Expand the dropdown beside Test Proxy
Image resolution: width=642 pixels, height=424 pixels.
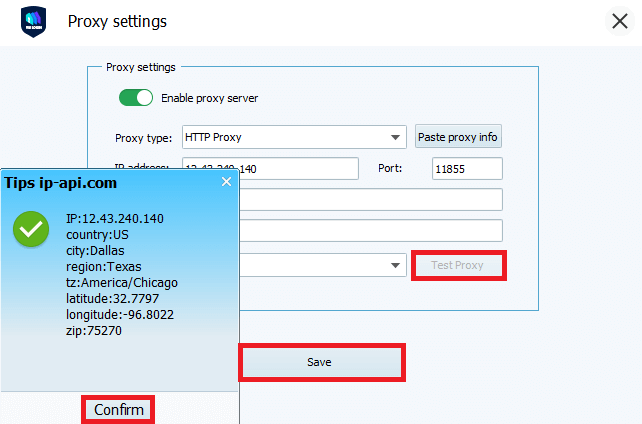pyautogui.click(x=396, y=266)
